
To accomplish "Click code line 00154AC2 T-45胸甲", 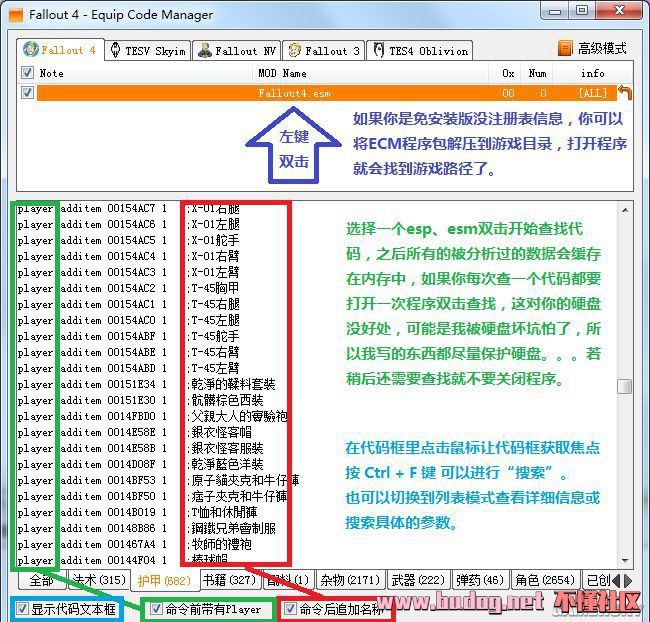I will [x=129, y=288].
